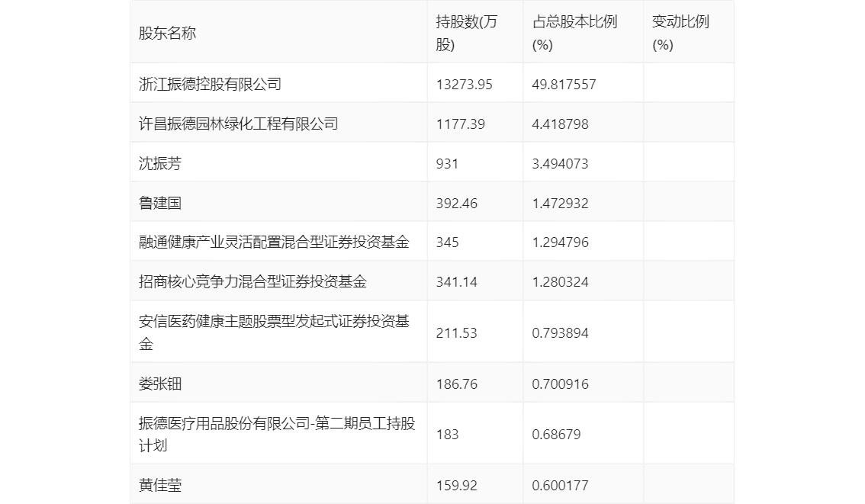This screenshot has height=504, width=865.
Task: Click the value 13273.95
Action: [x=464, y=85]
